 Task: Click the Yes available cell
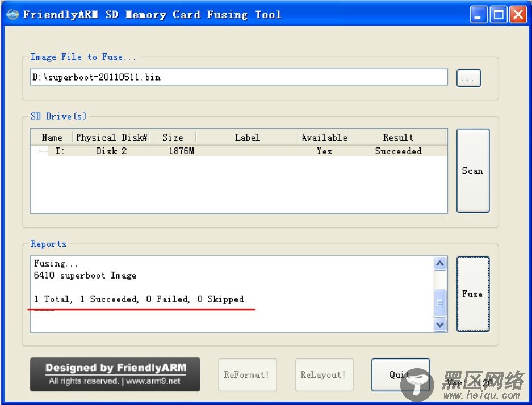click(324, 151)
